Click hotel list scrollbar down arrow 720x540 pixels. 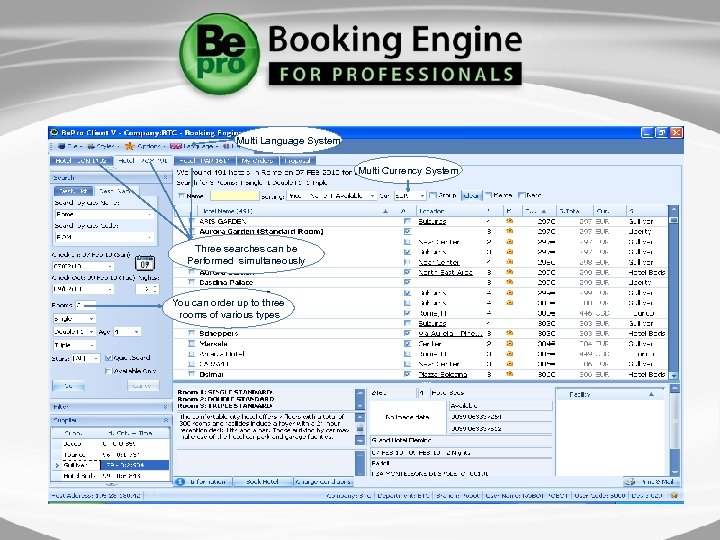click(x=674, y=375)
